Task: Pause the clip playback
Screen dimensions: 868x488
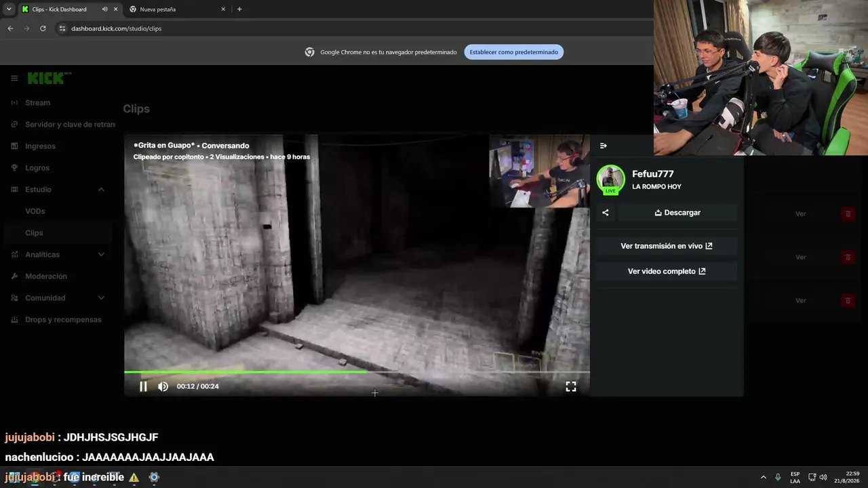Action: point(143,386)
